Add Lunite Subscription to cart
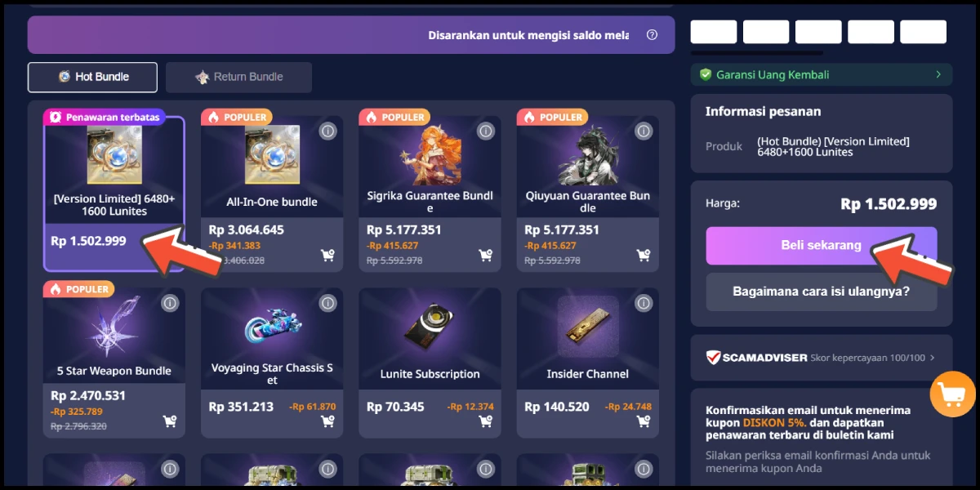980x490 pixels. (x=485, y=421)
